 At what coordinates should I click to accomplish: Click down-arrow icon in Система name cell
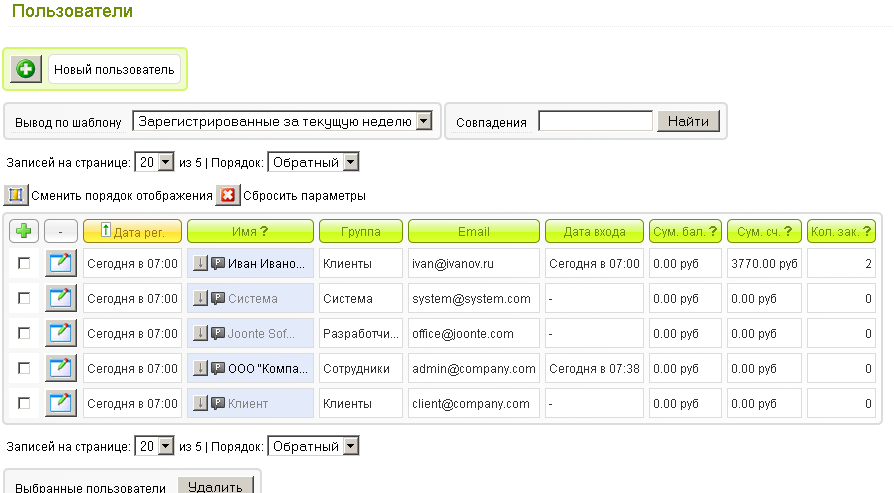click(x=200, y=298)
